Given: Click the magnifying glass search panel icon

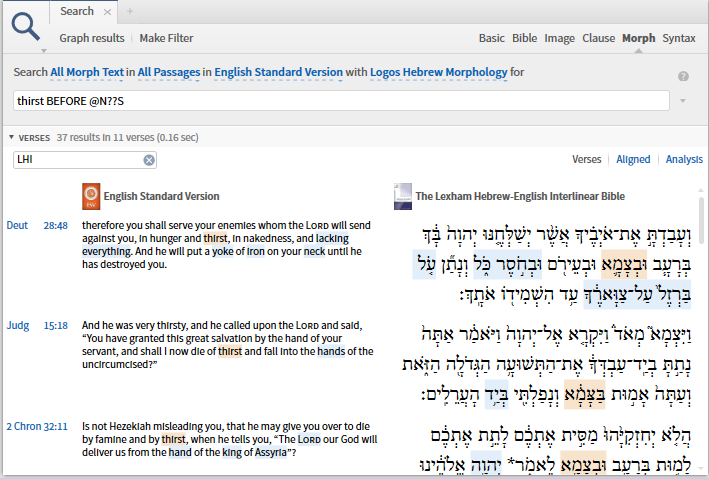Looking at the screenshot, I should pyautogui.click(x=26, y=23).
